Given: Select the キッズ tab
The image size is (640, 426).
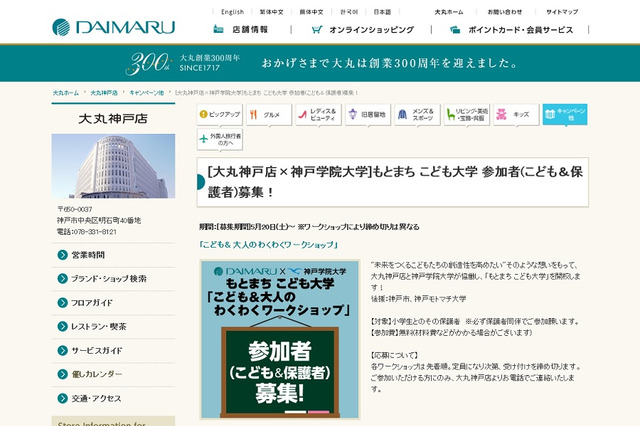Looking at the screenshot, I should pyautogui.click(x=516, y=115).
